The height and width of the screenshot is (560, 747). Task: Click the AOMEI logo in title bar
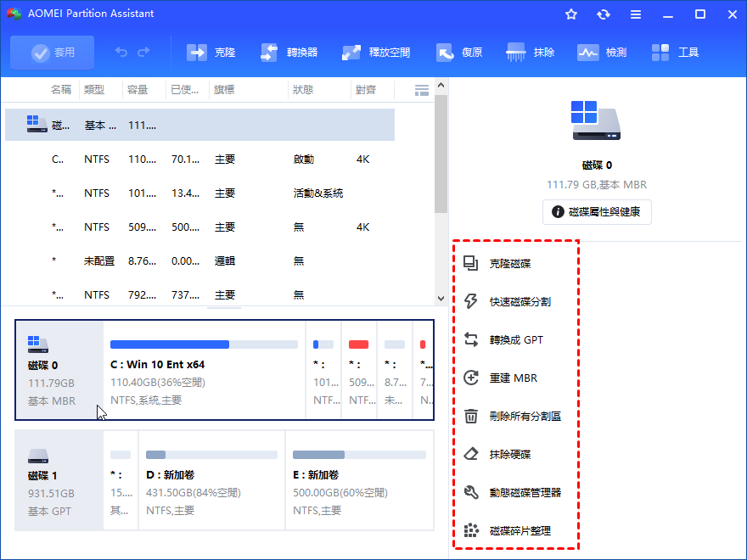[x=14, y=14]
